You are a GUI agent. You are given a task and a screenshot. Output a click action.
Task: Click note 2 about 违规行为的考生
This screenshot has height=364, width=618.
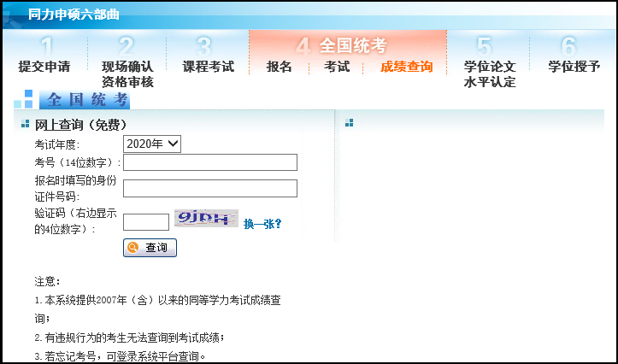click(130, 338)
